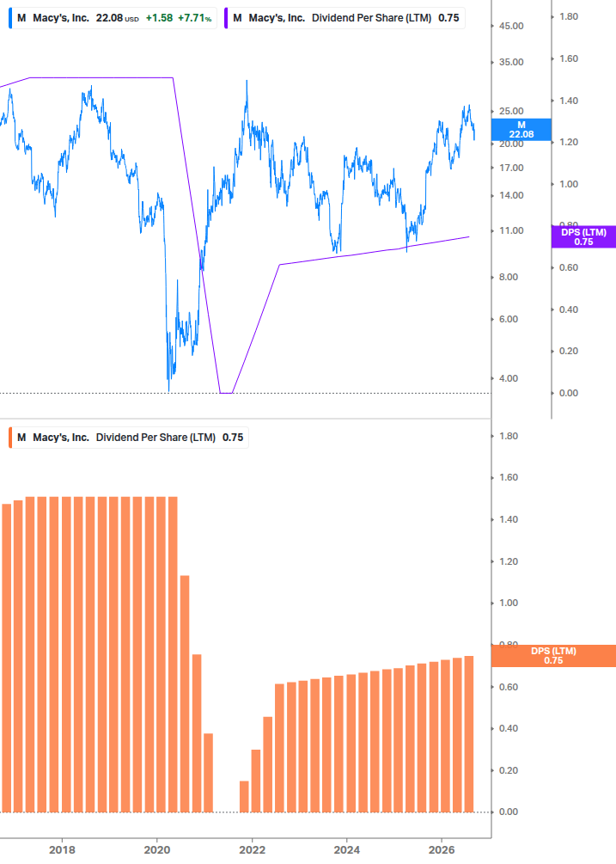
Task: Click the 2022 label on the time axis
Action: pos(252,849)
